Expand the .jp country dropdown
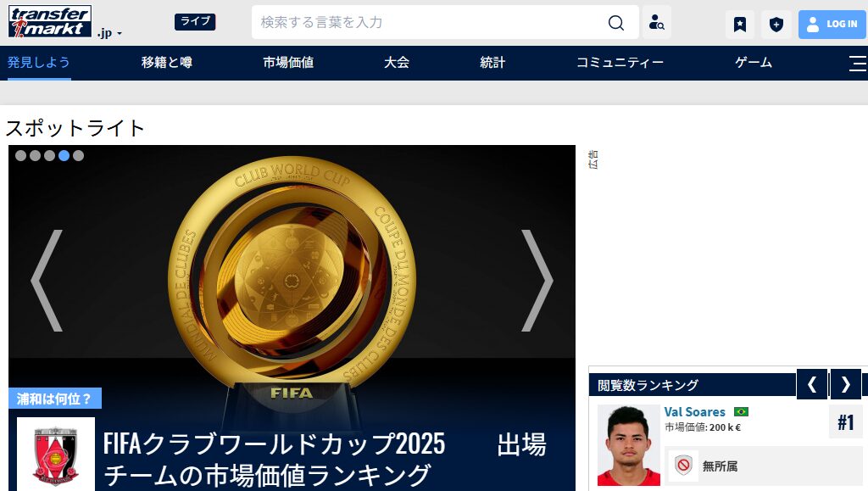The width and height of the screenshot is (868, 491). [109, 33]
